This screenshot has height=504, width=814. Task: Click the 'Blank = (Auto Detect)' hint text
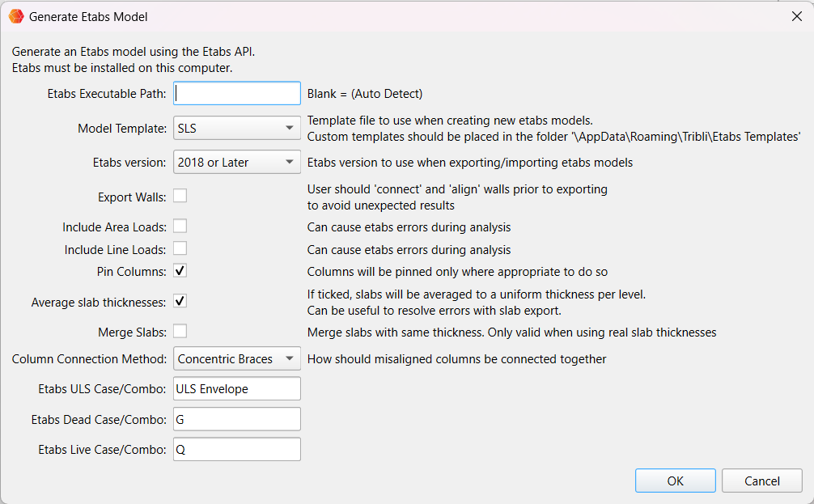365,94
